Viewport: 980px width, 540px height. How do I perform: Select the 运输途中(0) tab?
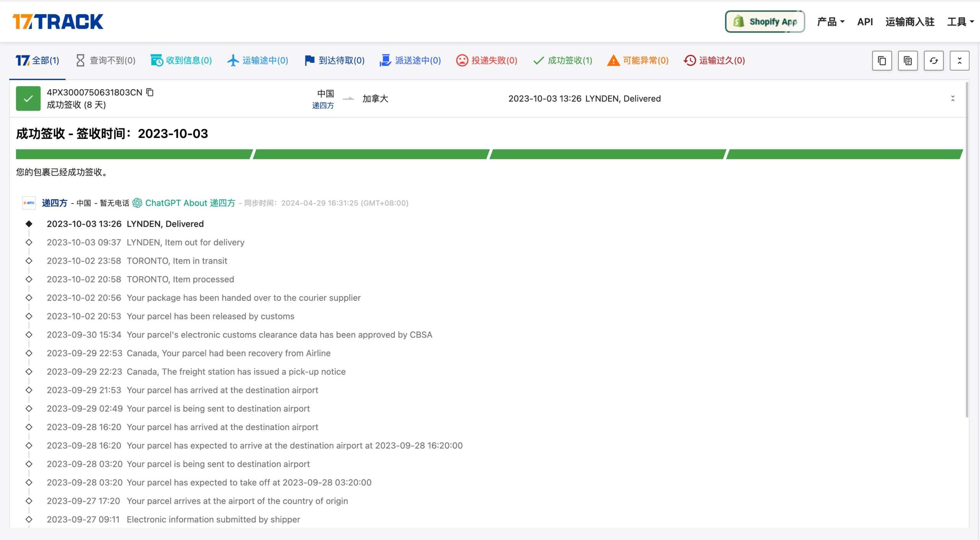(258, 61)
